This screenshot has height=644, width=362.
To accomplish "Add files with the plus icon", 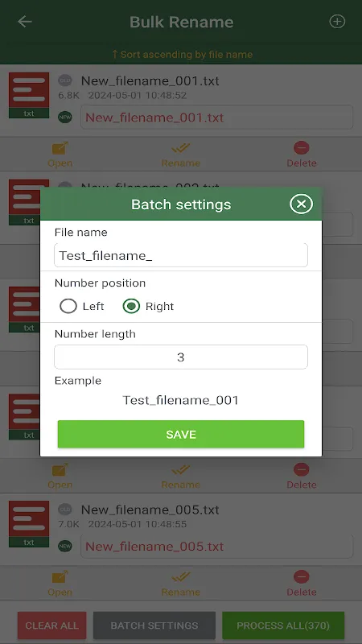I will click(x=337, y=22).
